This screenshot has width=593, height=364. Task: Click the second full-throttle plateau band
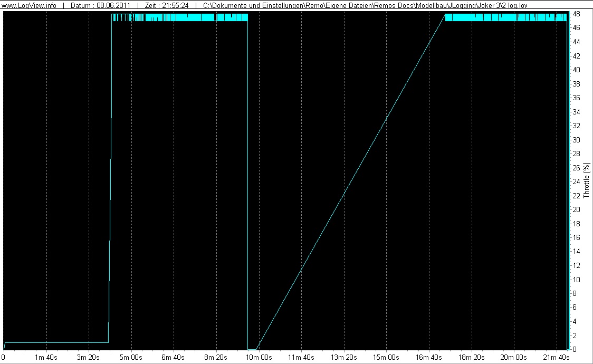pyautogui.click(x=506, y=17)
